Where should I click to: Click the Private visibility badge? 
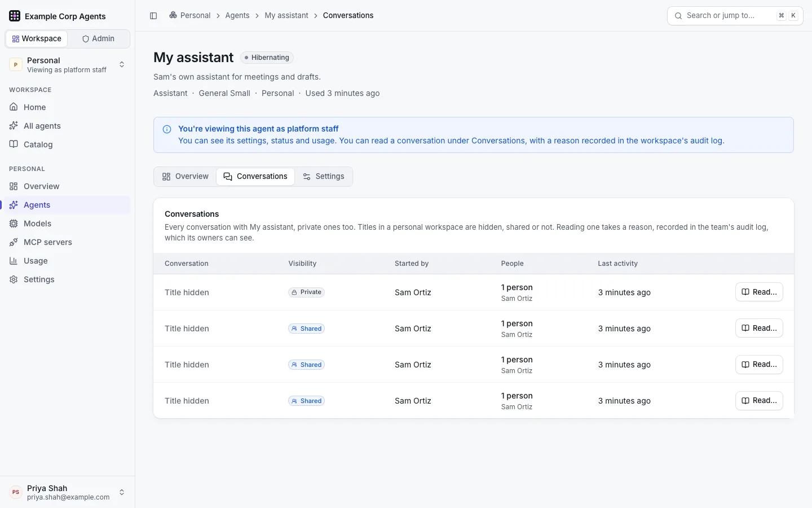307,292
